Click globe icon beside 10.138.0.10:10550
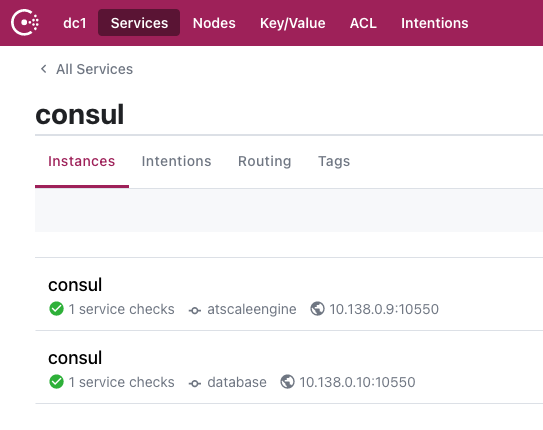The width and height of the screenshot is (543, 430). (287, 382)
